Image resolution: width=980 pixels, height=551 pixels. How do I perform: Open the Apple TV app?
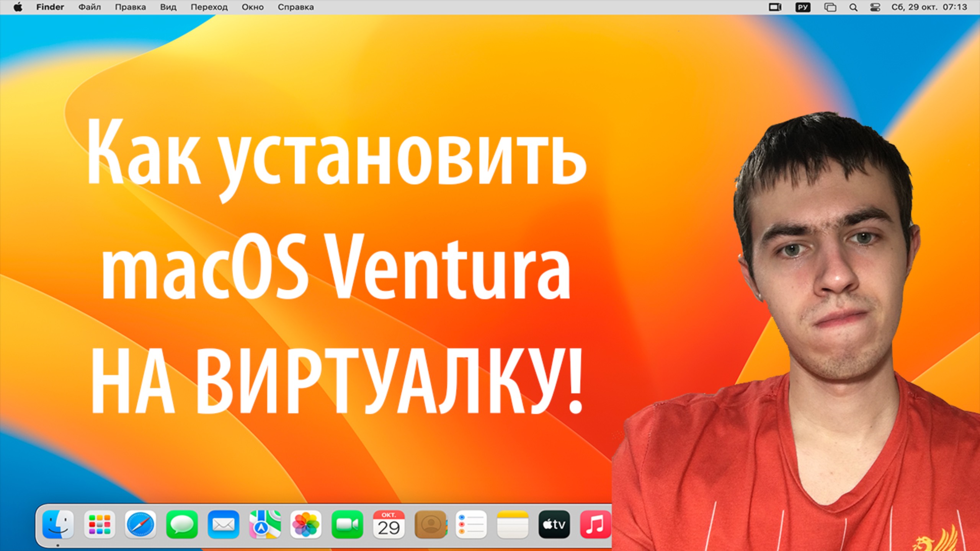click(555, 524)
